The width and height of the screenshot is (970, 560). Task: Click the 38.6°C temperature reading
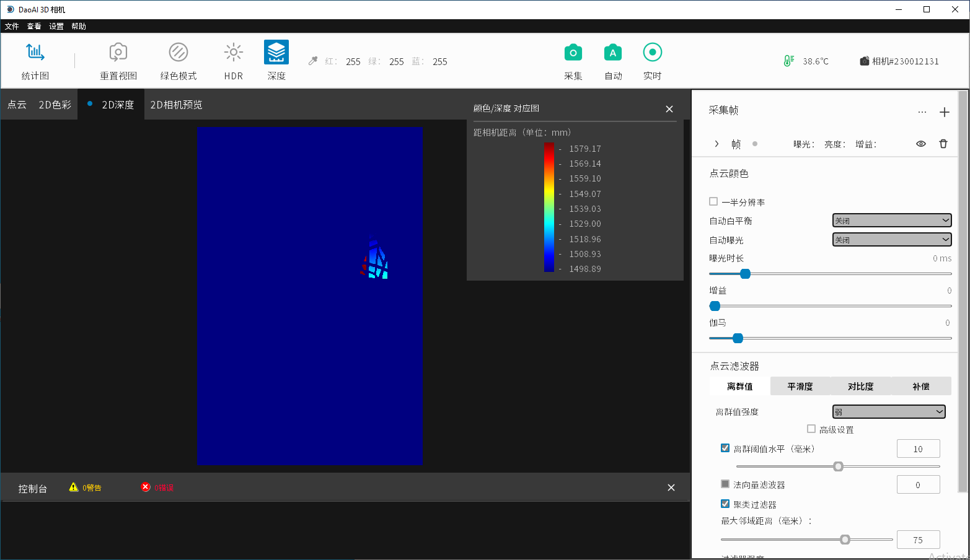[816, 61]
